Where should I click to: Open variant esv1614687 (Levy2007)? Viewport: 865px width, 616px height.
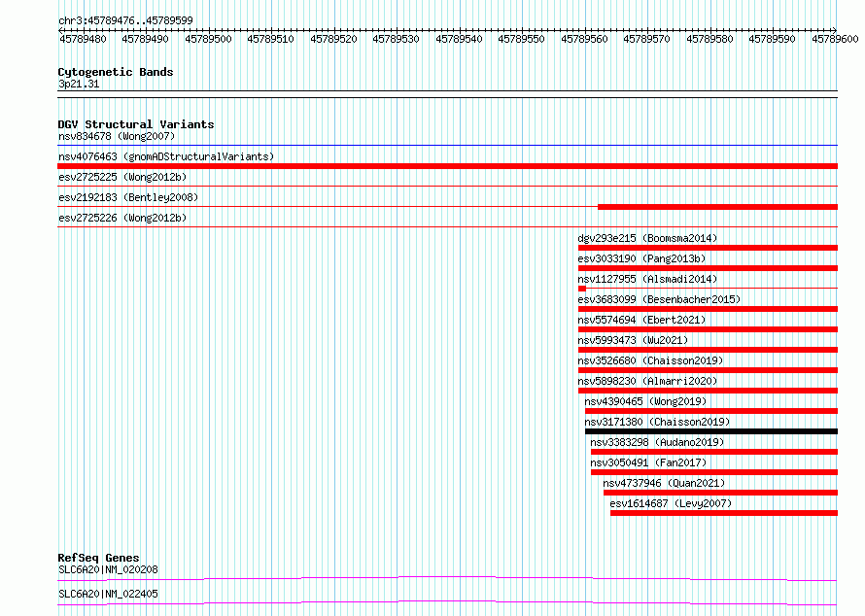coord(671,504)
